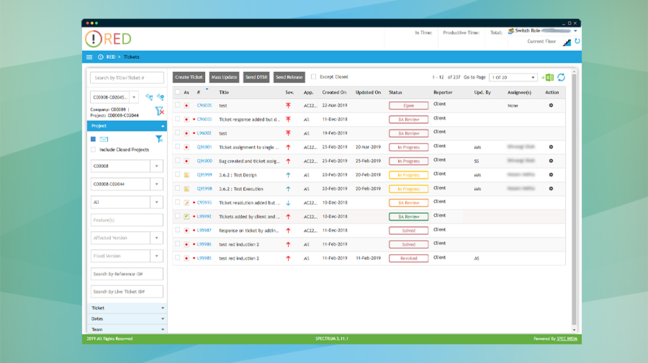Open the C00008-C02044 project dropdown
648x363 pixels.
coord(157,184)
